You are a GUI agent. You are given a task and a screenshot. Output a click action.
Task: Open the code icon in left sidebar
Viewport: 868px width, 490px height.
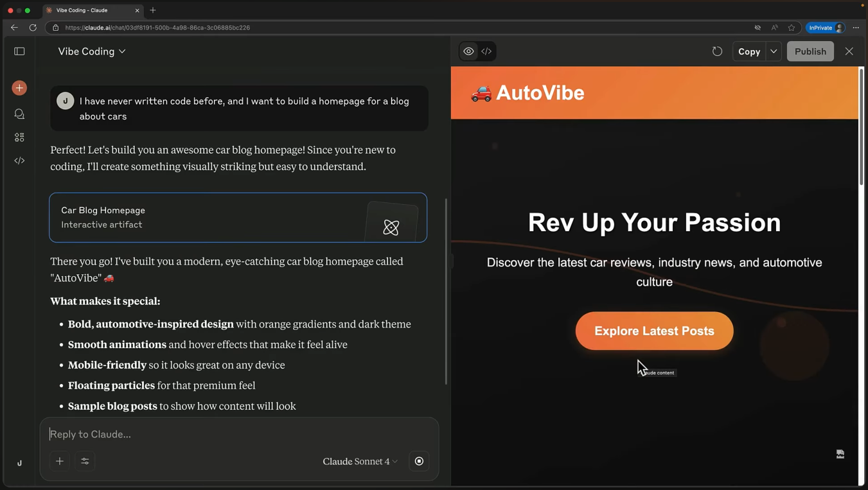coord(19,161)
